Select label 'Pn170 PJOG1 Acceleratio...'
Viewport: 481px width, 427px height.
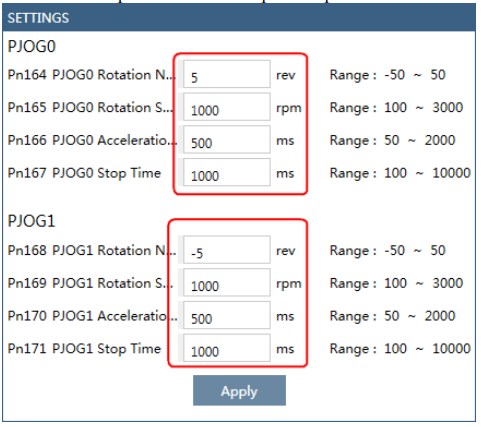click(92, 316)
